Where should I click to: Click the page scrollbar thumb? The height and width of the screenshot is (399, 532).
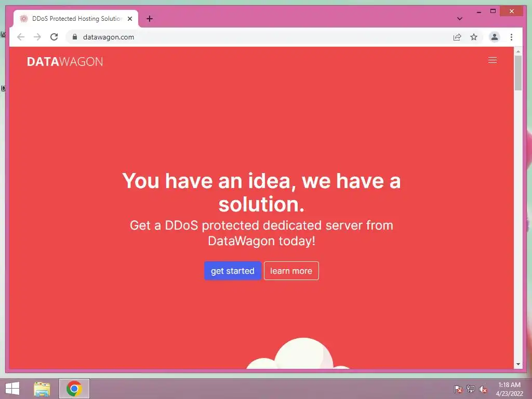click(x=518, y=73)
